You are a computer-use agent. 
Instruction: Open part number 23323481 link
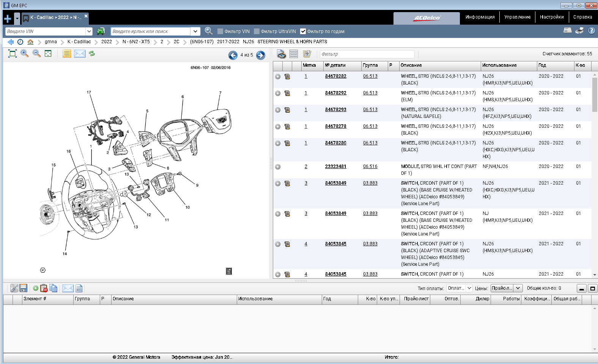coord(335,166)
